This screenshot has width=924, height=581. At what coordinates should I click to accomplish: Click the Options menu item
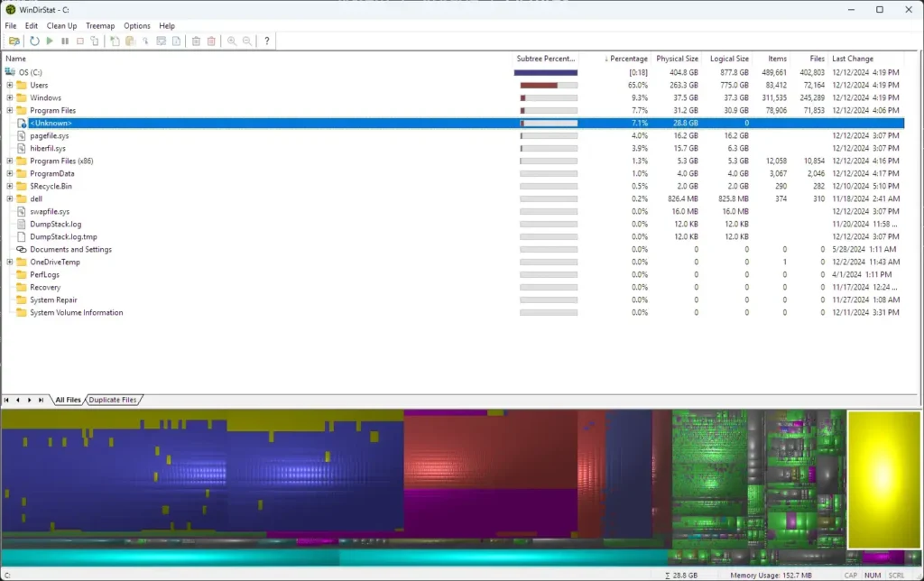click(136, 25)
